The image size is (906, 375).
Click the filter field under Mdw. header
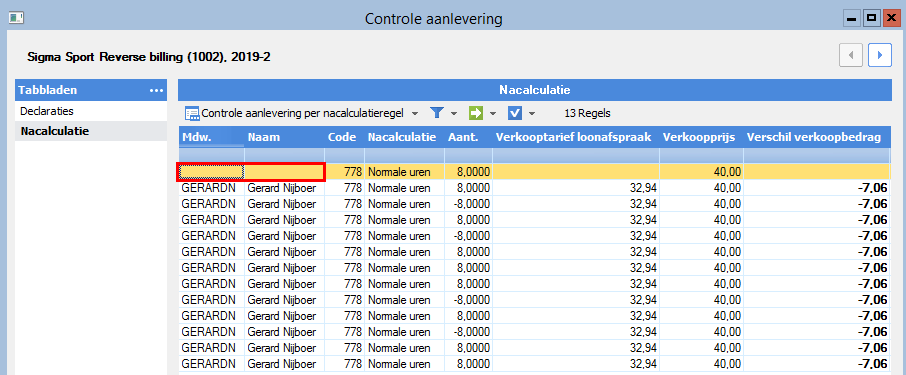point(211,155)
